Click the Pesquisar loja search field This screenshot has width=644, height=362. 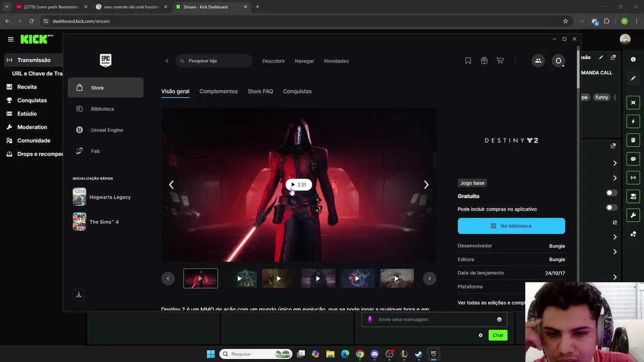(214, 61)
